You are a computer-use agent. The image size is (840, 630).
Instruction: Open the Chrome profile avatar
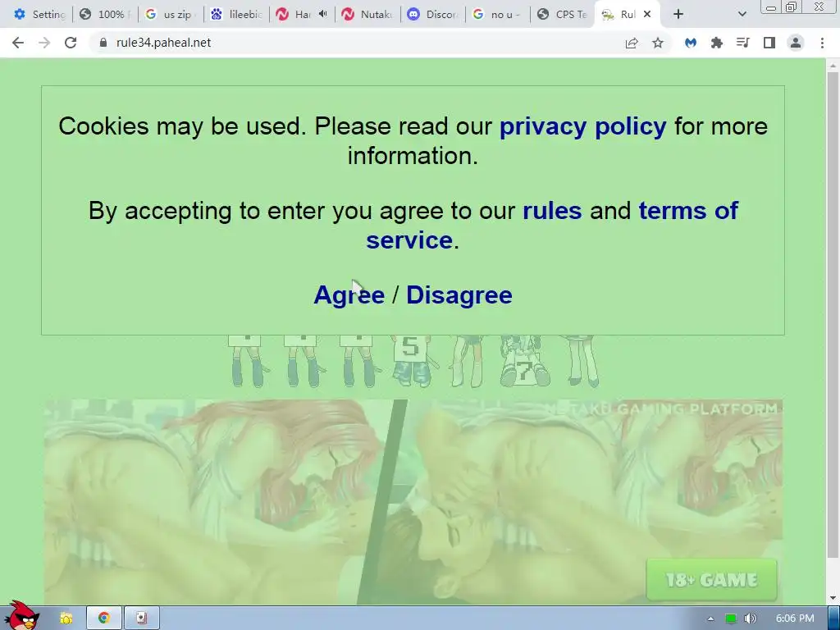point(796,43)
